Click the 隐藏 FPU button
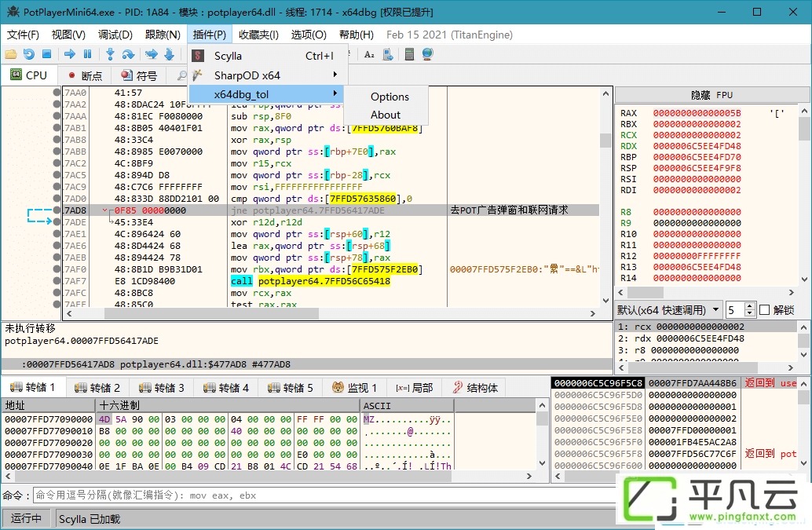 pos(711,95)
